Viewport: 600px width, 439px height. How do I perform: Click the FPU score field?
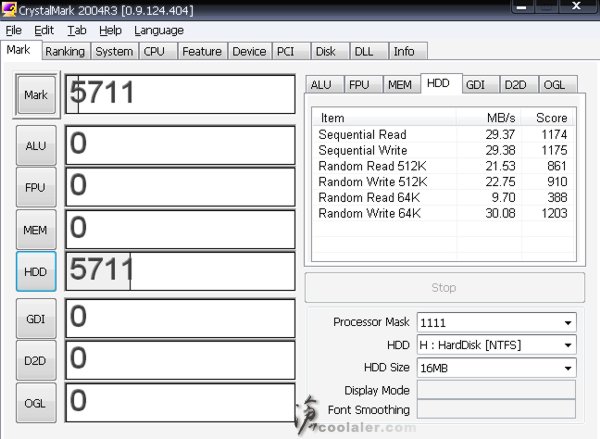[181, 187]
